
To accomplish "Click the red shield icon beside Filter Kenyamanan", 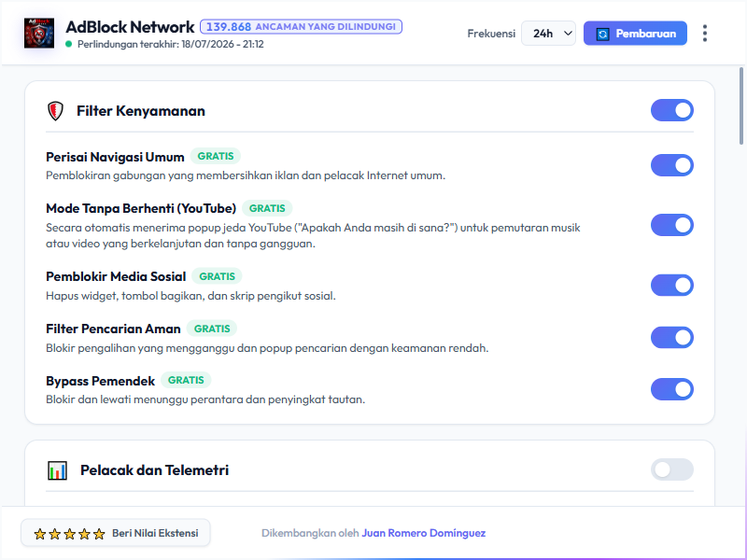I will 56,111.
